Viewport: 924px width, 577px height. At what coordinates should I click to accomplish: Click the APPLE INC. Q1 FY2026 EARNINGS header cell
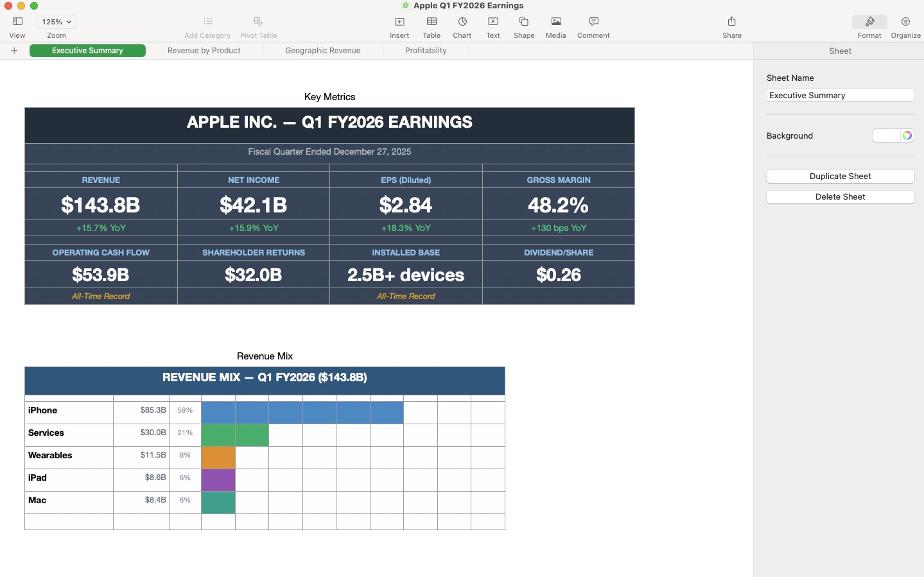point(329,125)
